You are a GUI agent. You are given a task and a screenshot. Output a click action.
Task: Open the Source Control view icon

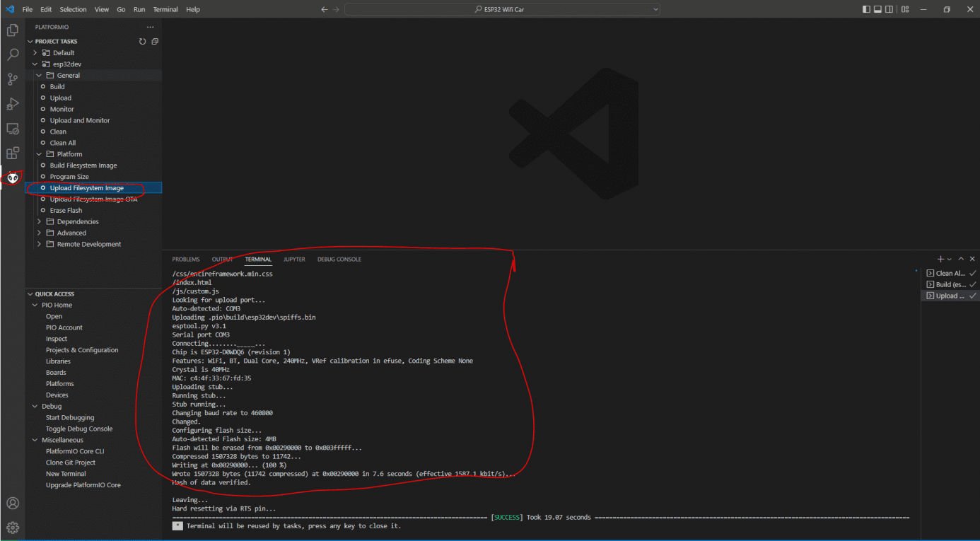(13, 79)
